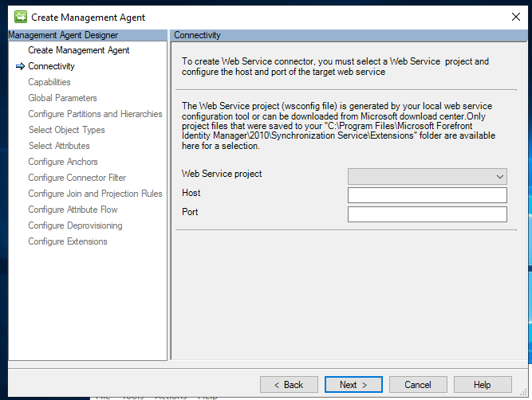This screenshot has width=532, height=400.
Task: Select Create Management Agent step in designer
Action: pyautogui.click(x=79, y=50)
